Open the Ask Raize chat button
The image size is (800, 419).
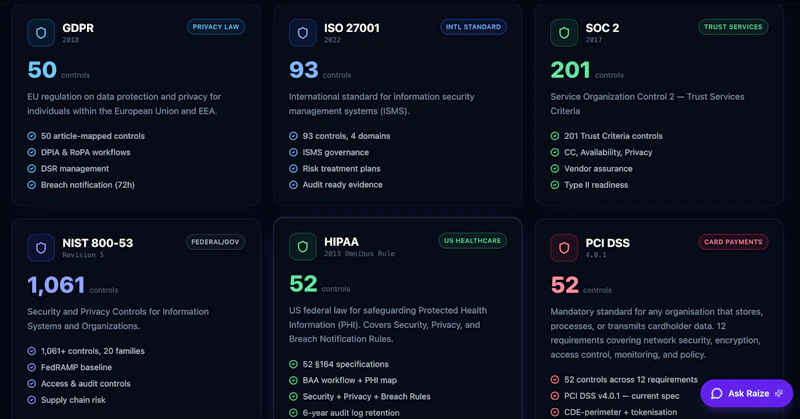pos(746,393)
